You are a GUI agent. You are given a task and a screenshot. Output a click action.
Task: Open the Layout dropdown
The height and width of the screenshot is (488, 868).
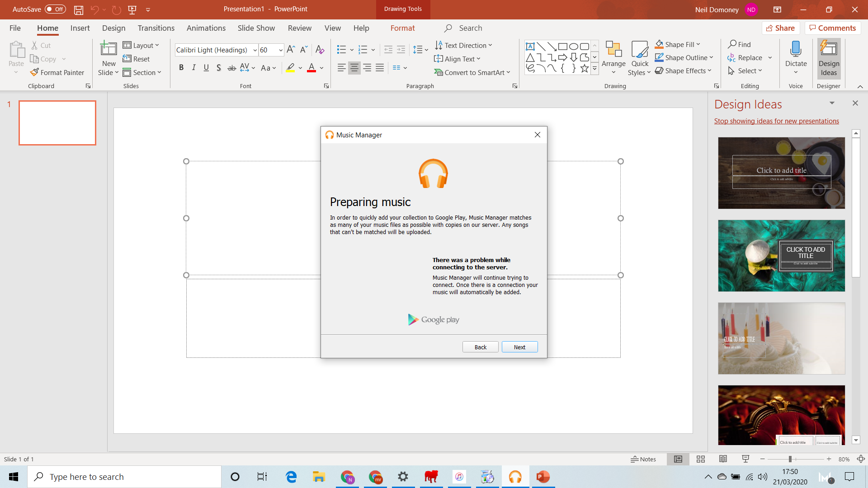click(141, 45)
